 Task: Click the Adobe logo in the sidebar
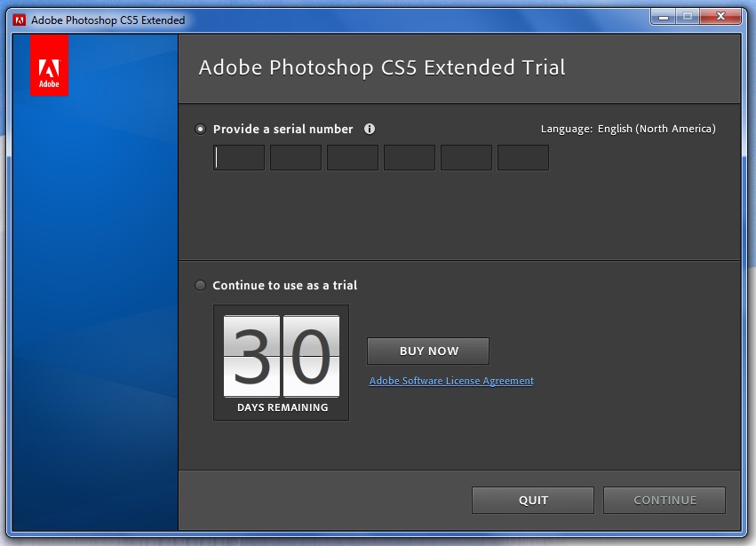pyautogui.click(x=49, y=65)
